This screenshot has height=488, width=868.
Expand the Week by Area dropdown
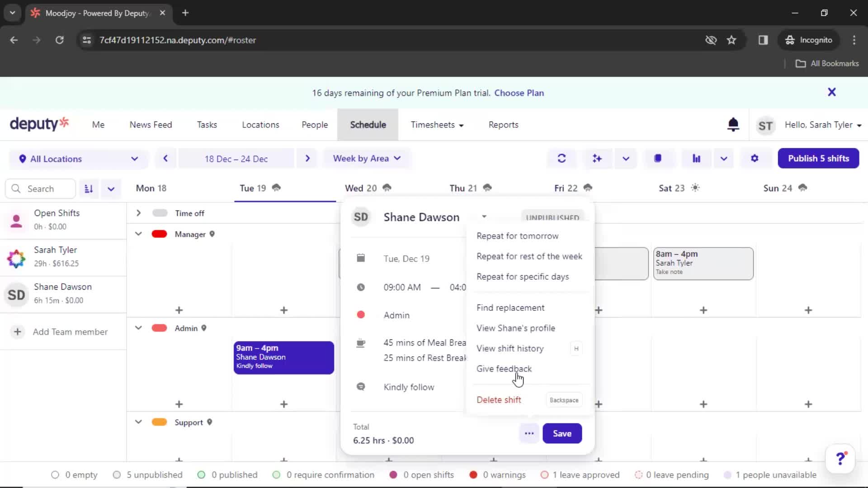coord(366,158)
